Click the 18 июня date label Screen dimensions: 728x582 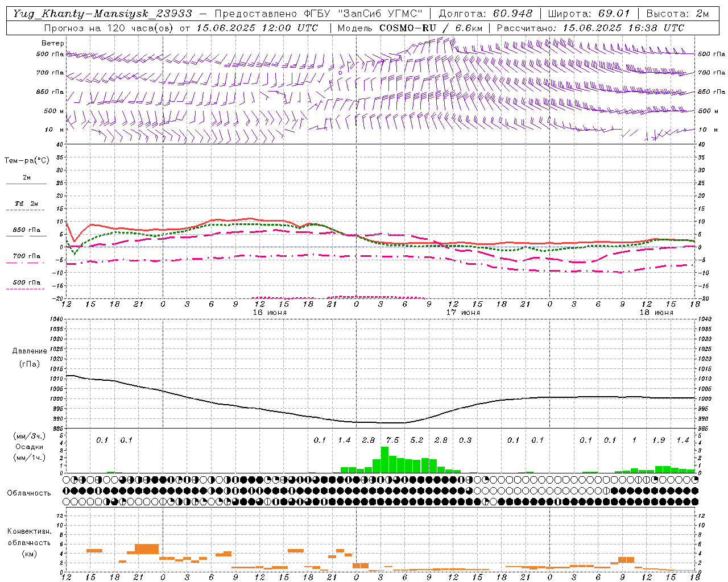(656, 313)
